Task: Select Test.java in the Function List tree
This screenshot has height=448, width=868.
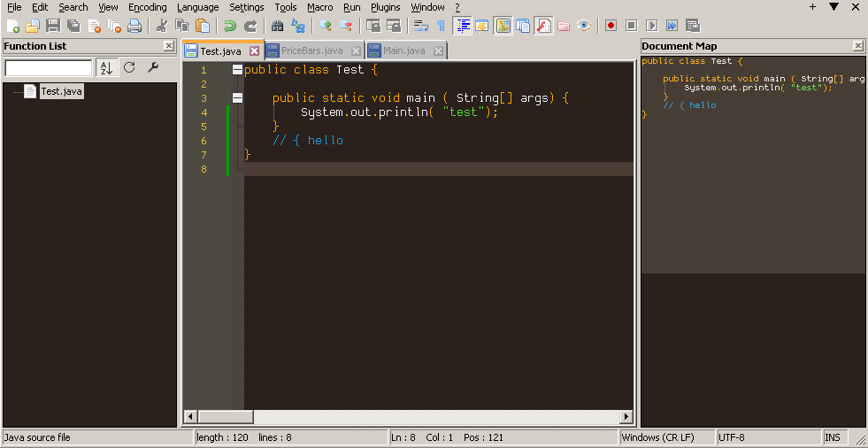Action: [61, 91]
